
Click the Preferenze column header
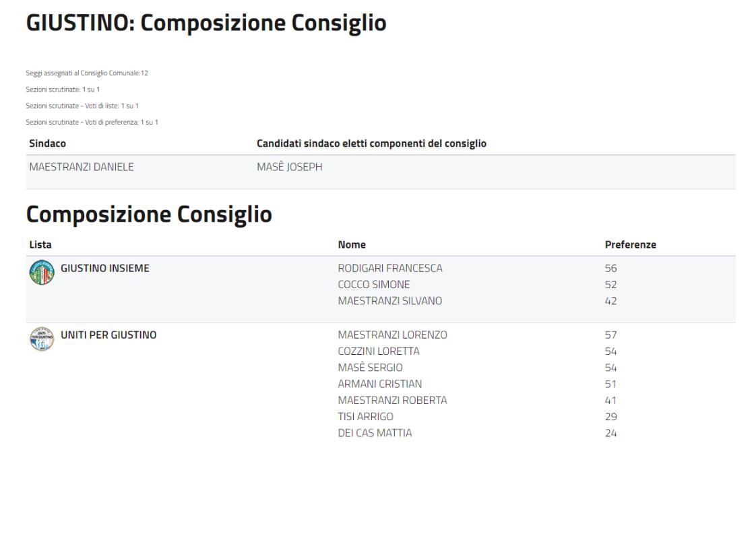[x=631, y=245]
